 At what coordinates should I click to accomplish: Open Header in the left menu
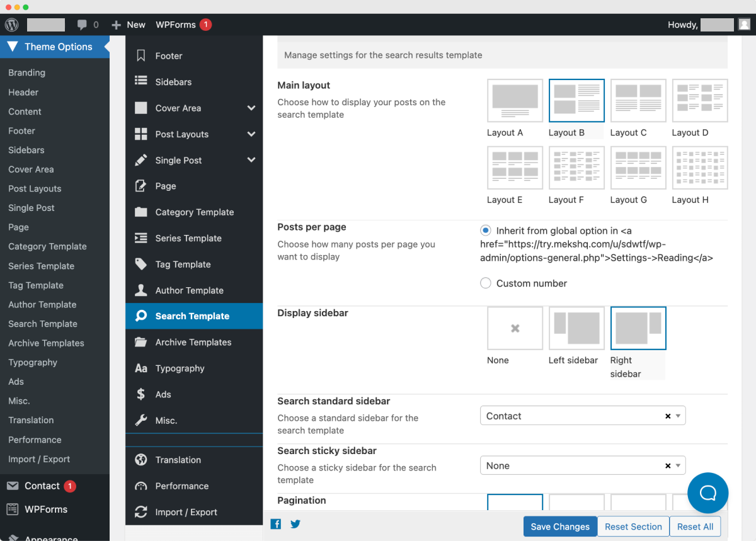point(23,92)
